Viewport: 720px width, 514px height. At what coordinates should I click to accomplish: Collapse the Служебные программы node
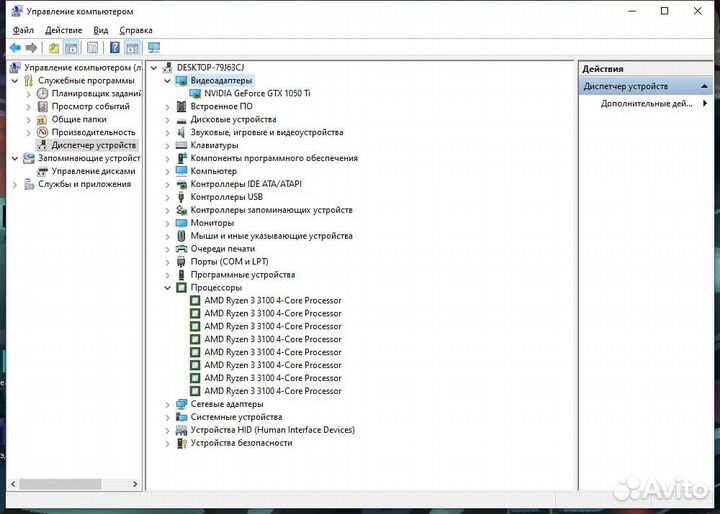click(15, 80)
